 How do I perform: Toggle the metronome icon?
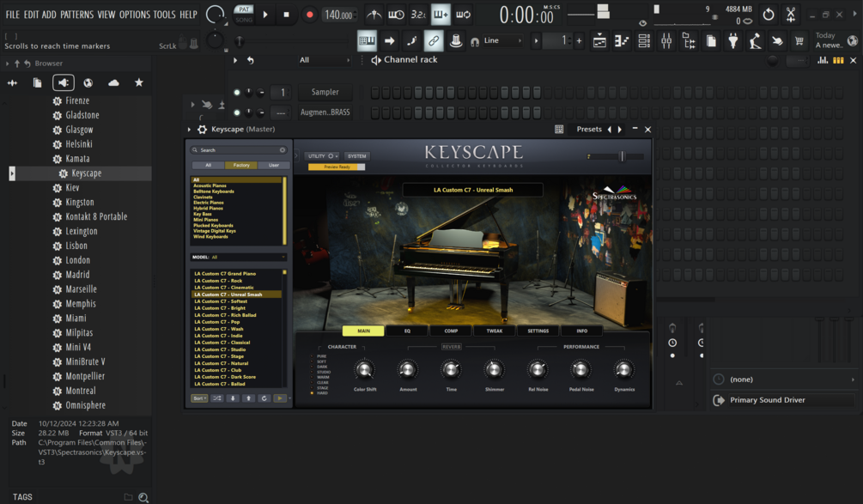[x=374, y=15]
